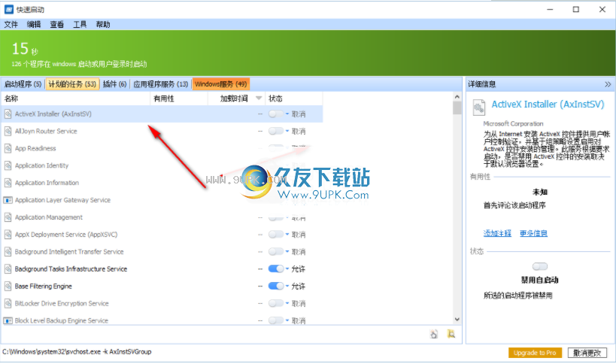Click the Background Intelligent Transfer Service icon
Viewport: 616px width, 364px height.
point(8,252)
